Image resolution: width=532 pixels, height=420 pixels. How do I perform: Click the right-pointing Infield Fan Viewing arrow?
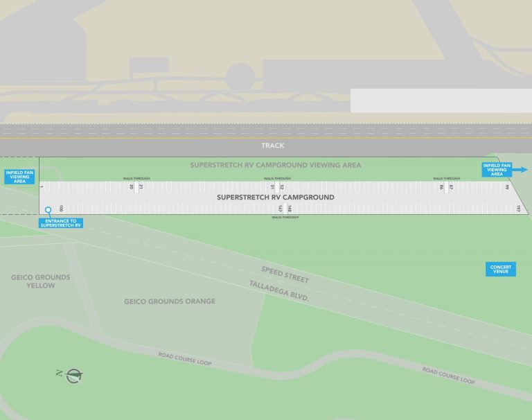(520, 169)
